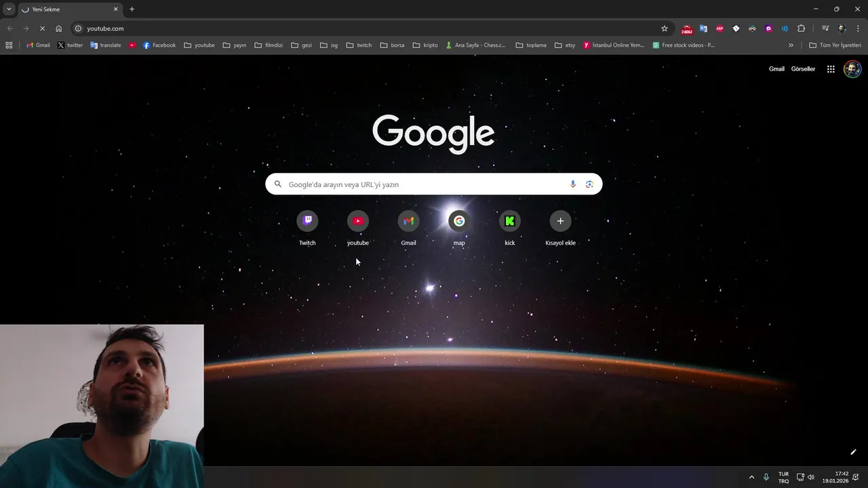
Task: Open the ABP Adblock Plus extension
Action: point(719,28)
